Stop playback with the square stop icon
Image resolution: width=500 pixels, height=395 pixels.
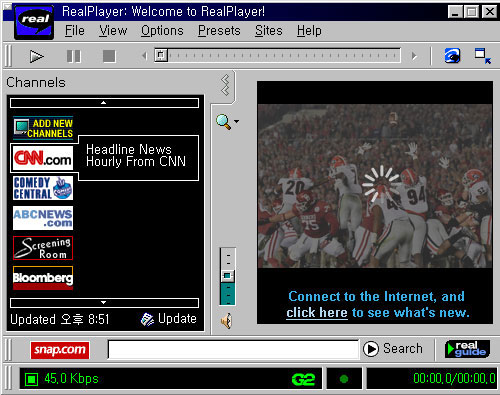(109, 56)
